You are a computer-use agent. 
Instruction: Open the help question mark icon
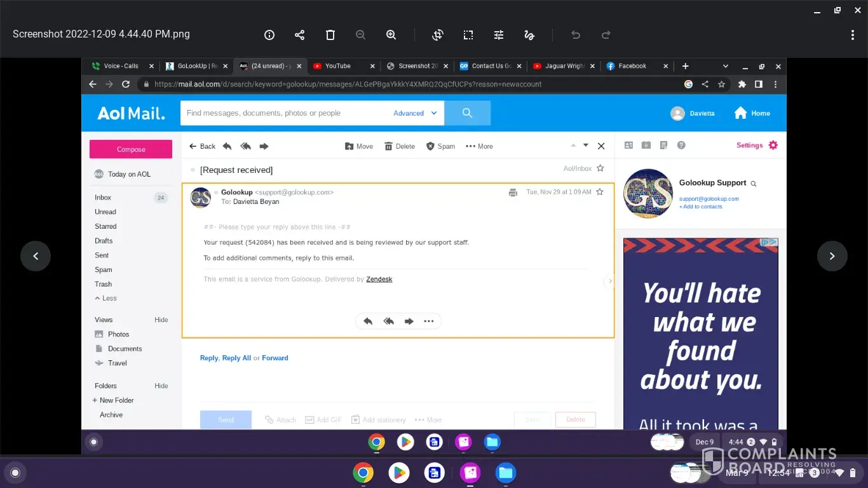tap(681, 145)
